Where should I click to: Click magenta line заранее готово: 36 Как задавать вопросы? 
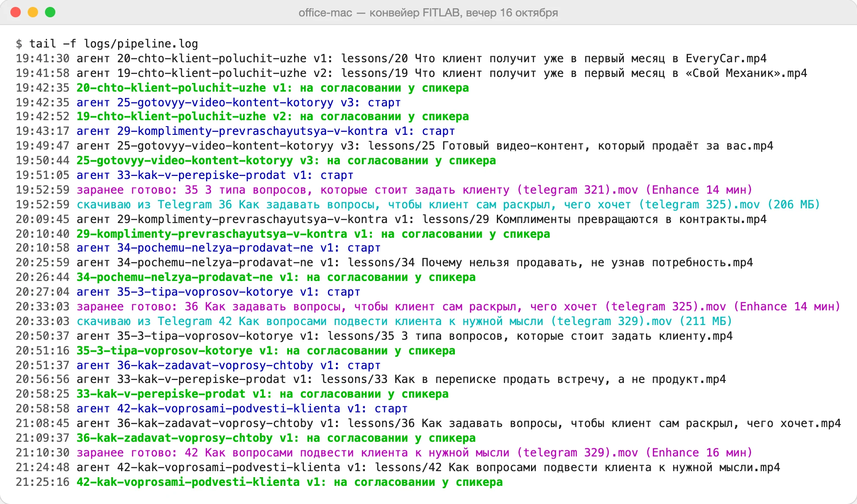tap(428, 306)
